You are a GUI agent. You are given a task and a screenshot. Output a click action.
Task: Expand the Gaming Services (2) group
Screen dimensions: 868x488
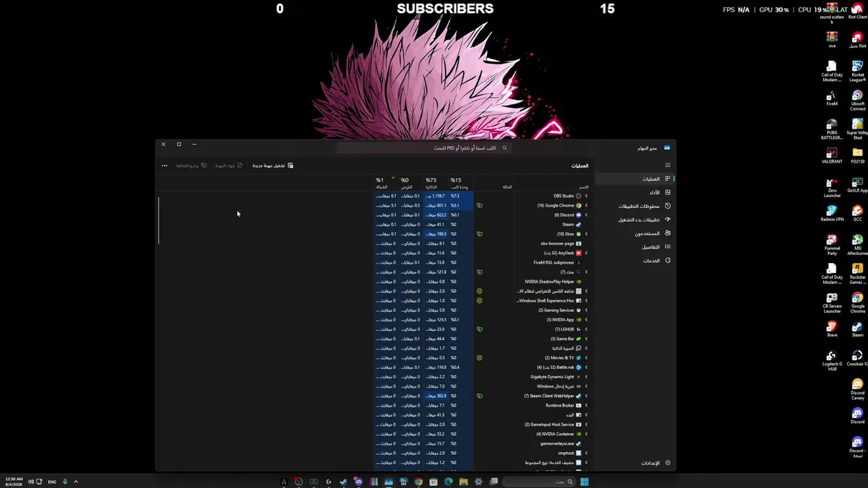pyautogui.click(x=587, y=310)
